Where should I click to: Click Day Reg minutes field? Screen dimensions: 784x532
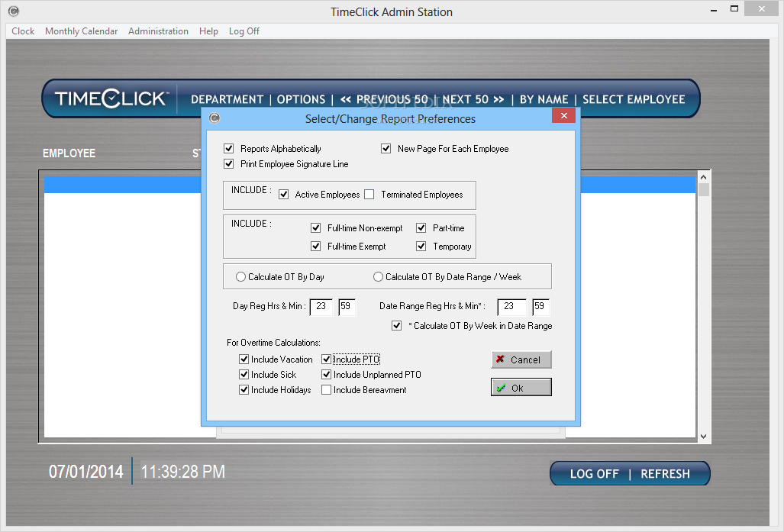point(347,307)
